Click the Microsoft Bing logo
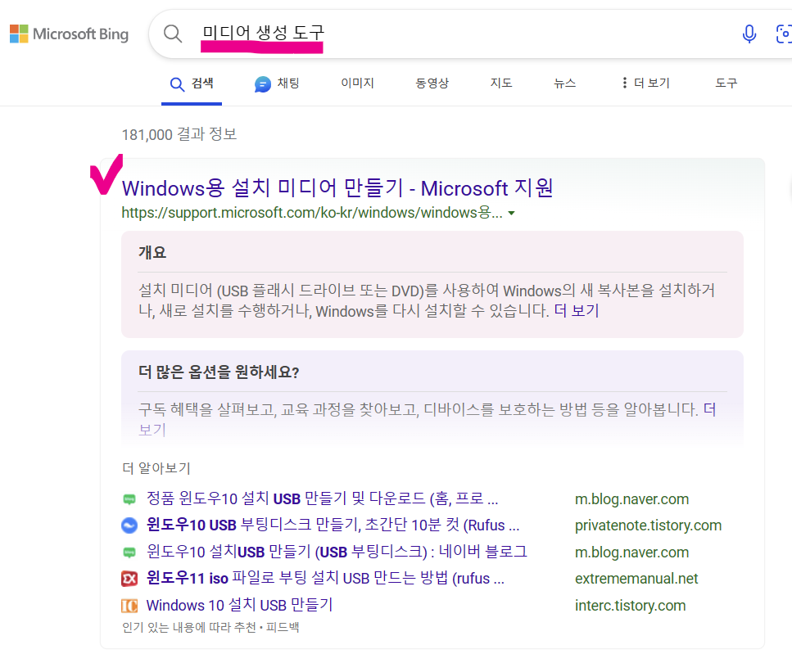 pyautogui.click(x=69, y=34)
